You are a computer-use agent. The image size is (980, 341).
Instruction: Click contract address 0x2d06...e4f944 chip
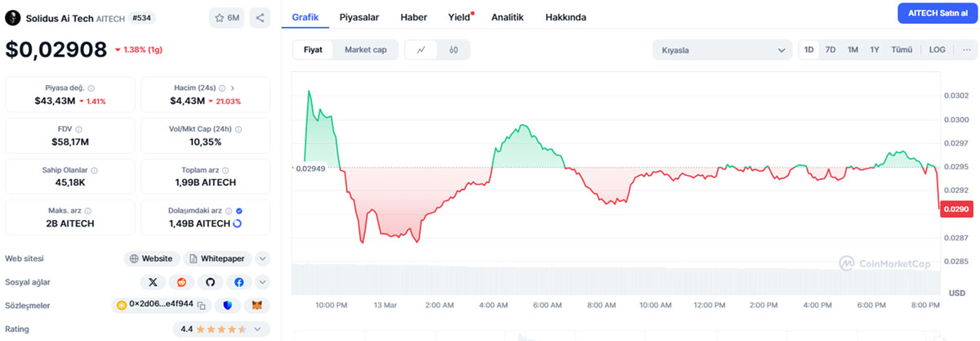point(162,305)
